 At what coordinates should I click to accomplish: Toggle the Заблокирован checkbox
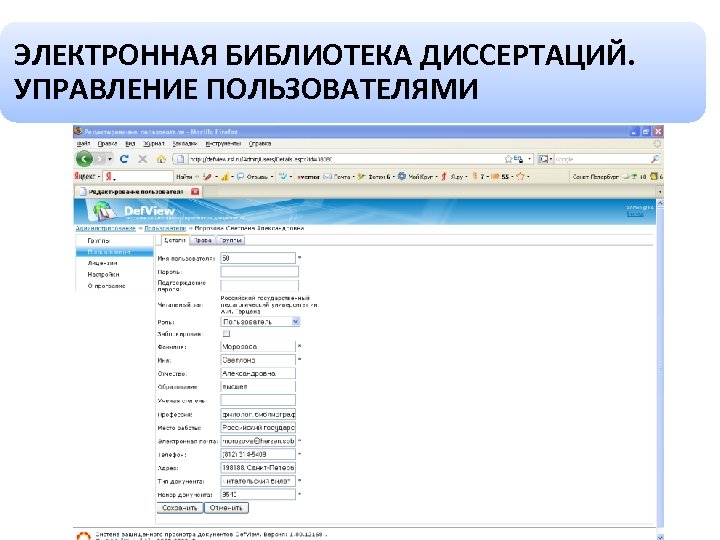click(x=226, y=334)
